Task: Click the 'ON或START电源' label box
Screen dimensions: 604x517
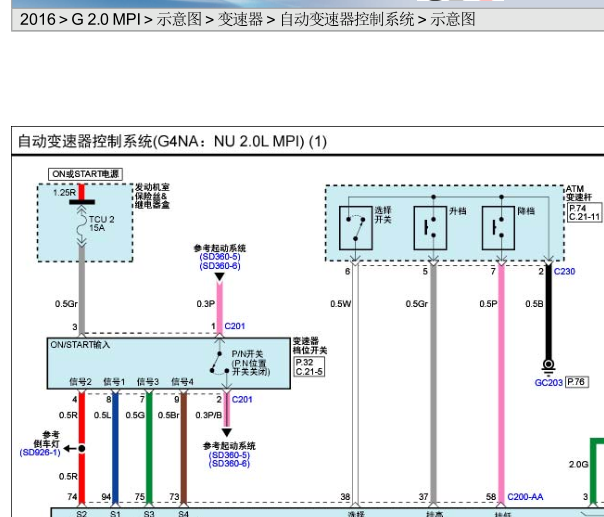Action: click(85, 174)
